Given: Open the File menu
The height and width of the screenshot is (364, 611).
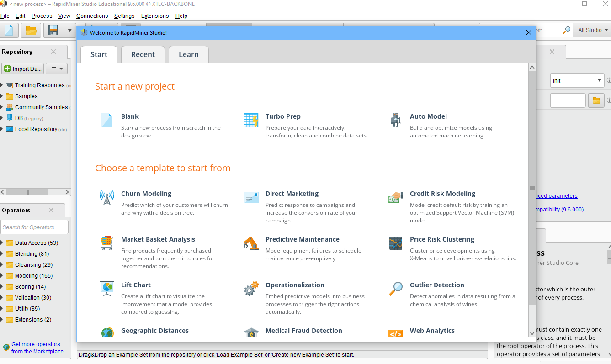Looking at the screenshot, I should click(x=5, y=16).
